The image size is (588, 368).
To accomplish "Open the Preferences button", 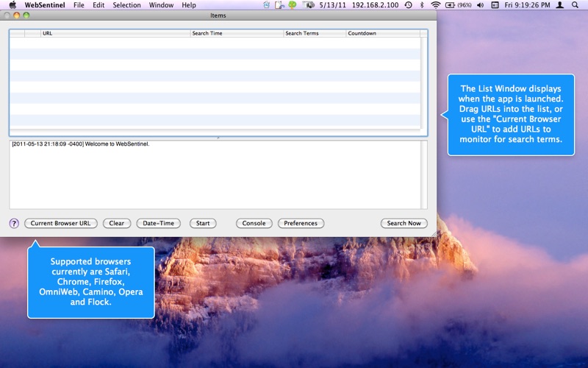I will (x=301, y=224).
